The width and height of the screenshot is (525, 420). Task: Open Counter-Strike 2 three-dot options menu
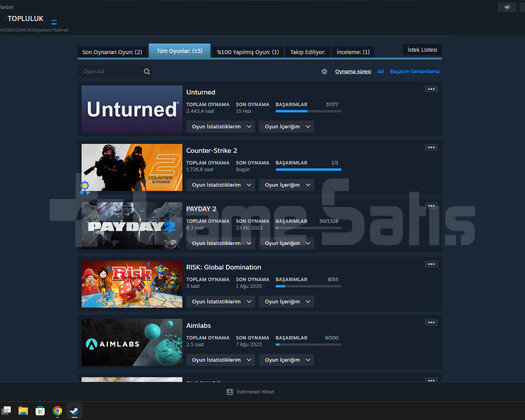pyautogui.click(x=431, y=147)
